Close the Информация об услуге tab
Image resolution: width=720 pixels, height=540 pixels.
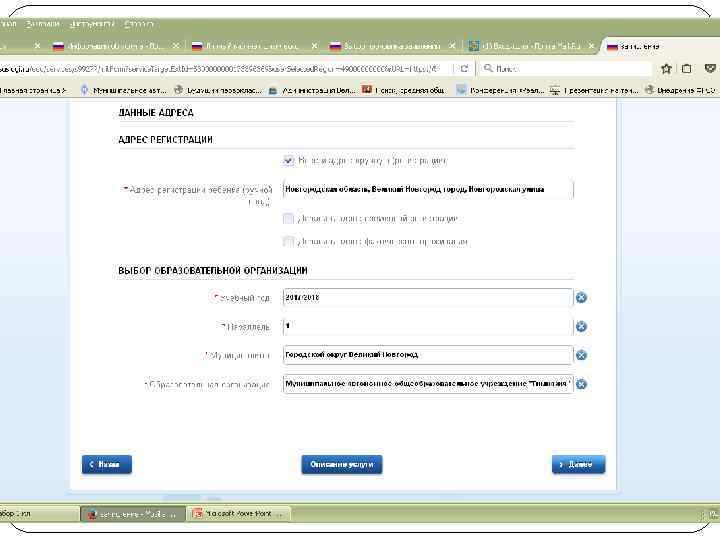pyautogui.click(x=175, y=46)
